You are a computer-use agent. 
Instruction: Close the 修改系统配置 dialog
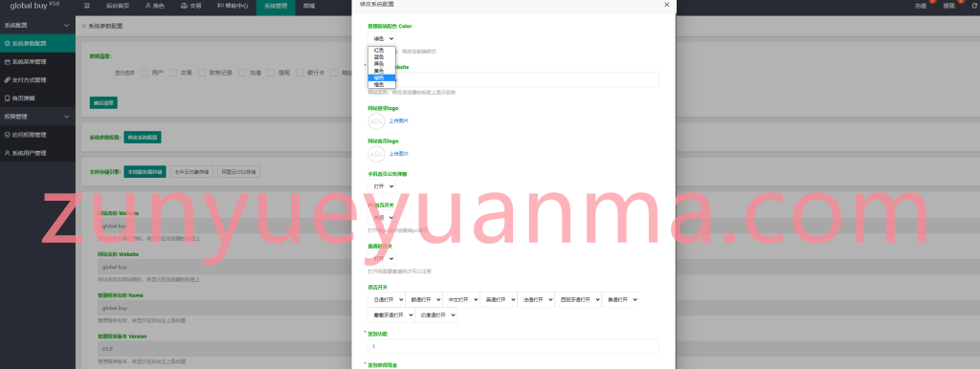pos(667,5)
